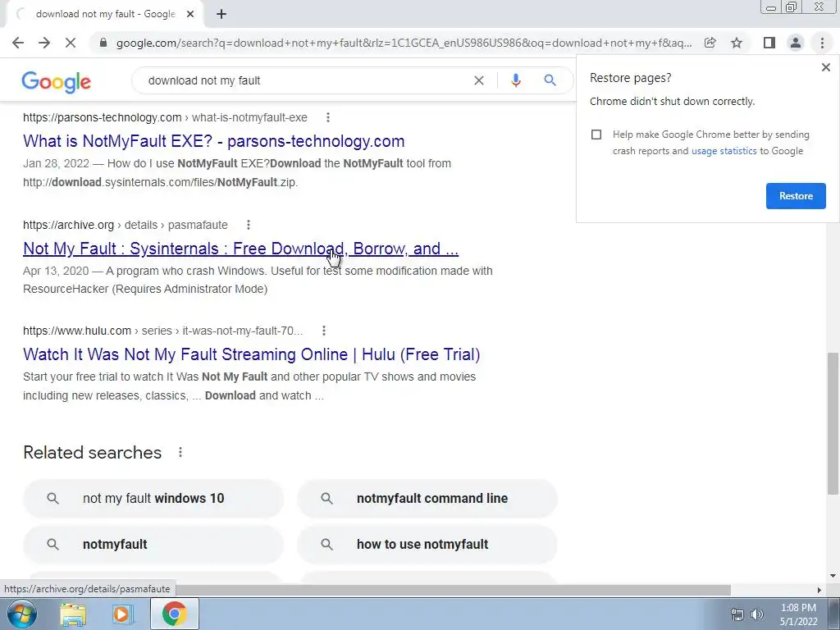This screenshot has width=840, height=630.
Task: Restore the previously open pages
Action: click(796, 196)
